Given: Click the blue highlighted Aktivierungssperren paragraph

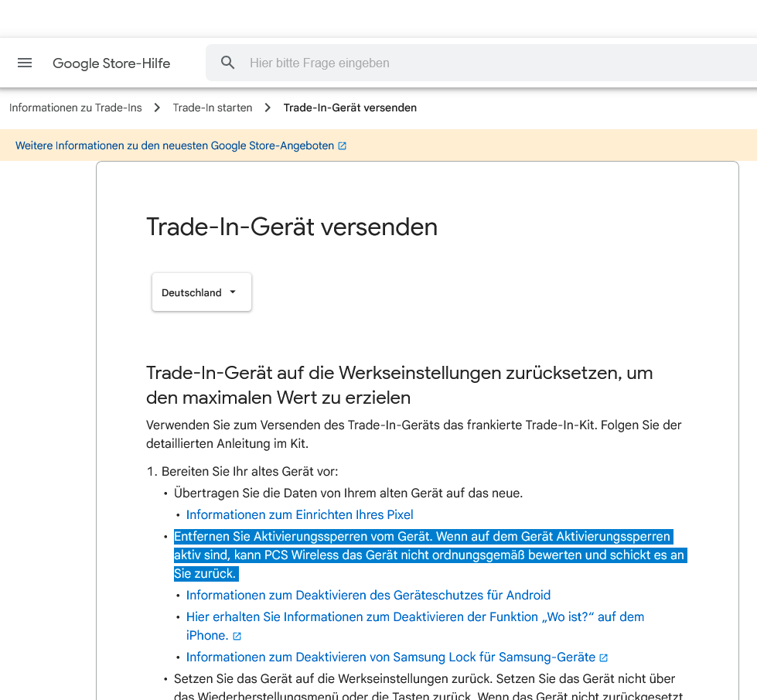Looking at the screenshot, I should 429,555.
